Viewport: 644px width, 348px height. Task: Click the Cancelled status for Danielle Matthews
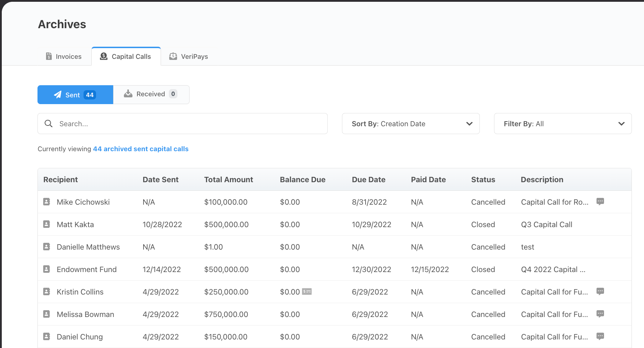(488, 247)
